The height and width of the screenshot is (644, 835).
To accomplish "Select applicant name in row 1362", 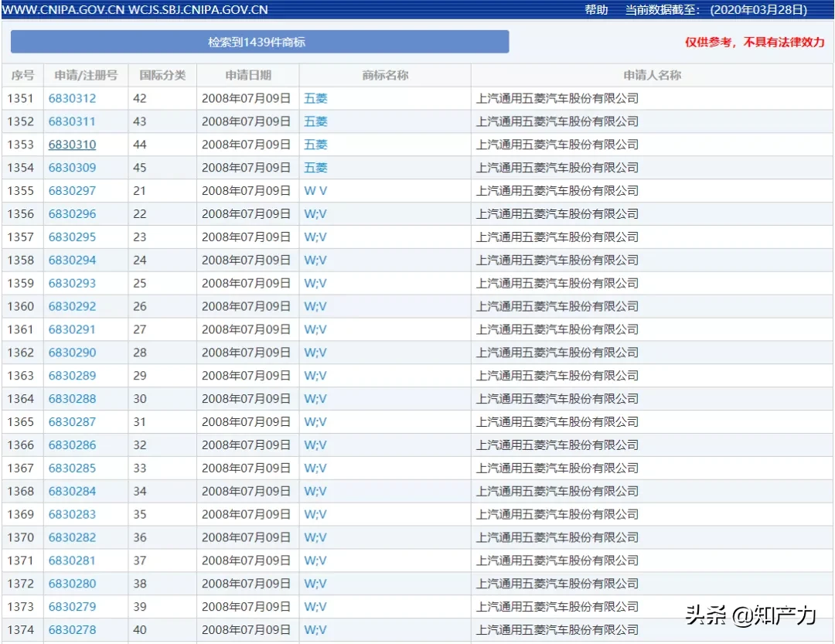I will coord(557,353).
